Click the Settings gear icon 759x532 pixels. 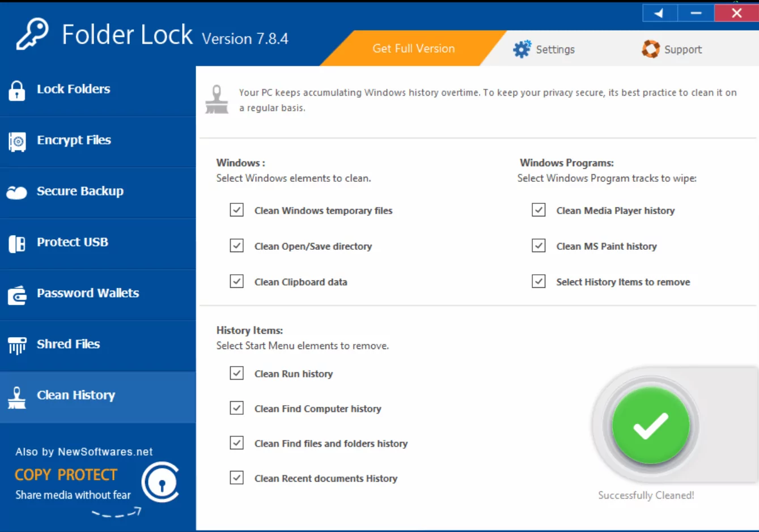(x=521, y=49)
